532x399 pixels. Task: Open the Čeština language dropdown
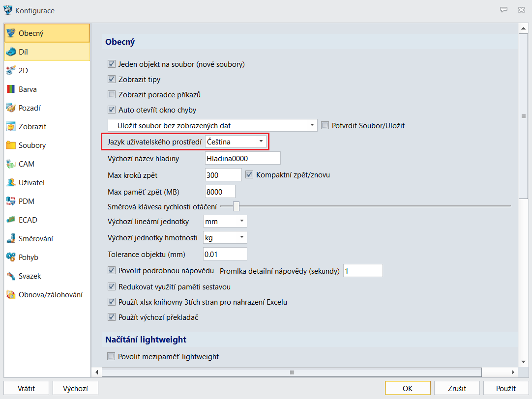[x=236, y=142]
